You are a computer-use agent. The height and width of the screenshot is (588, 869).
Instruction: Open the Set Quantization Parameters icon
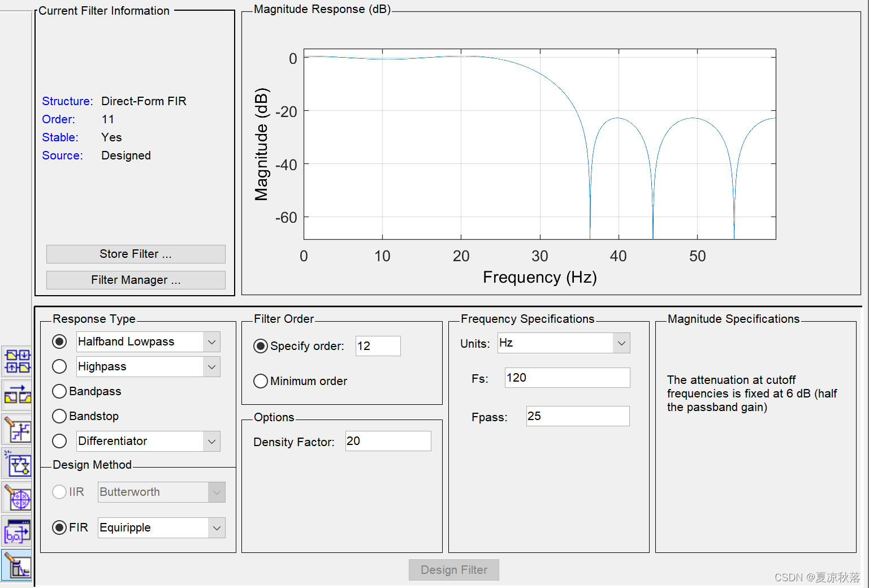coord(17,430)
